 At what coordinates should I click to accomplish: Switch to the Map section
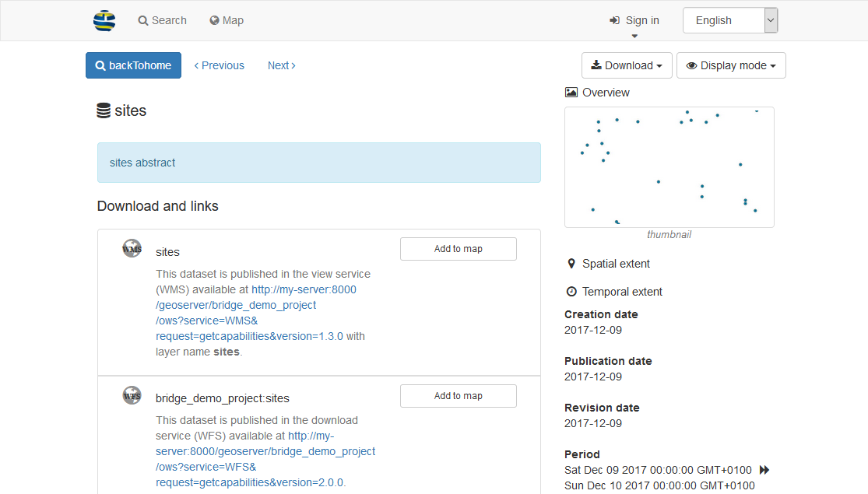[x=233, y=19]
